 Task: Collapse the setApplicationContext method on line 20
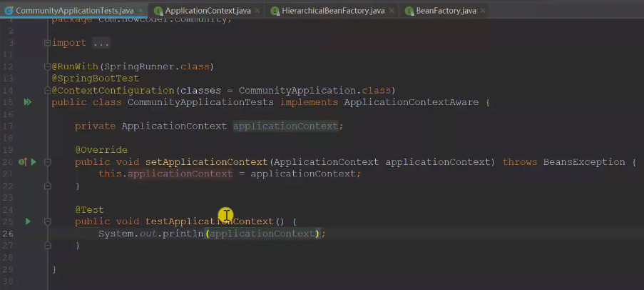click(48, 162)
